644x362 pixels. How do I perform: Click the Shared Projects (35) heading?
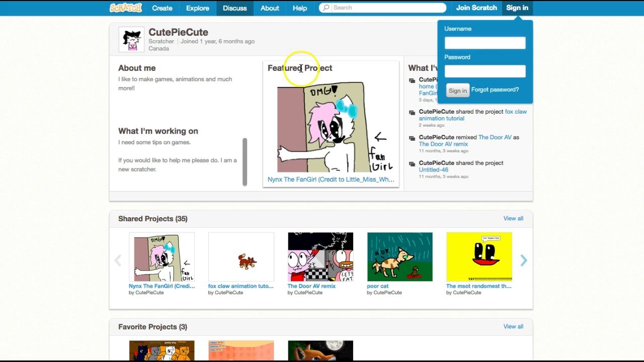click(x=153, y=219)
